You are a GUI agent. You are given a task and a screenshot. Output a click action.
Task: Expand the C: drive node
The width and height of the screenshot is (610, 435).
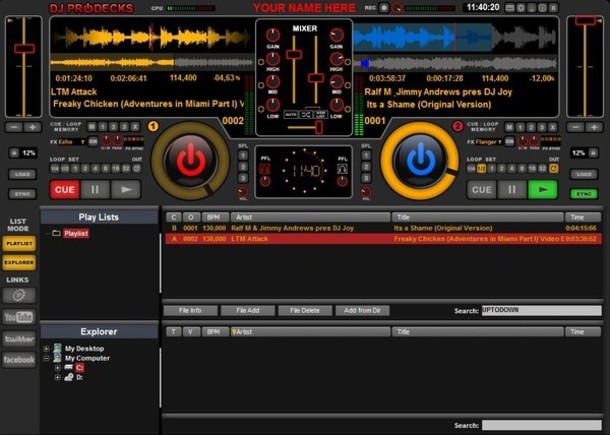pos(58,368)
